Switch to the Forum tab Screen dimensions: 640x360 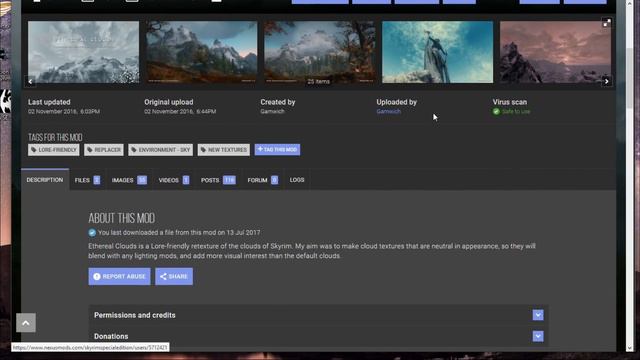point(262,180)
